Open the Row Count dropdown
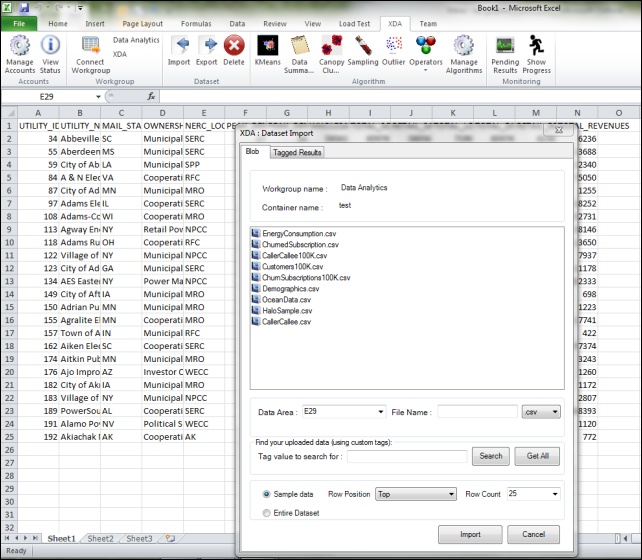Screen dimensions: 642x560 (555, 494)
